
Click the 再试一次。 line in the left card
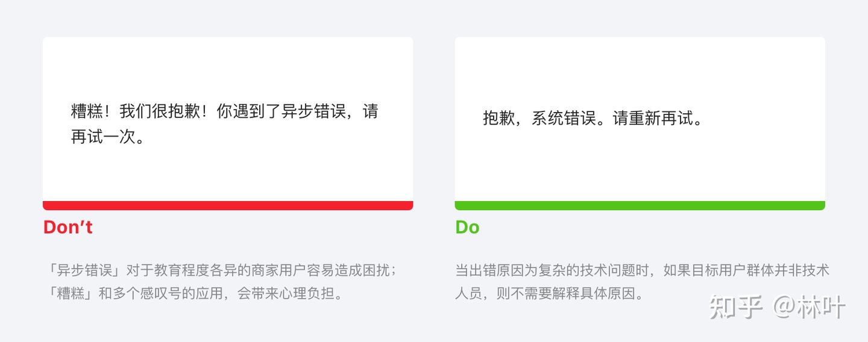pyautogui.click(x=107, y=137)
